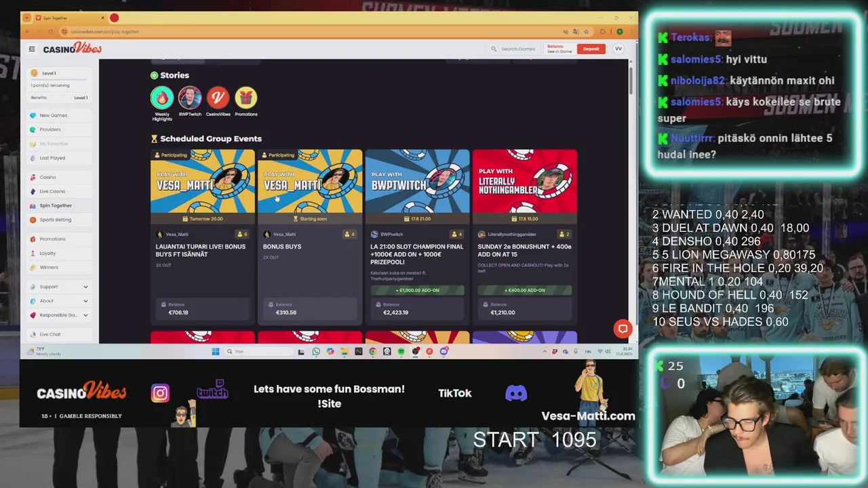Image resolution: width=868 pixels, height=488 pixels.
Task: Open Lauantai Tupari Live event banner
Action: tap(203, 182)
